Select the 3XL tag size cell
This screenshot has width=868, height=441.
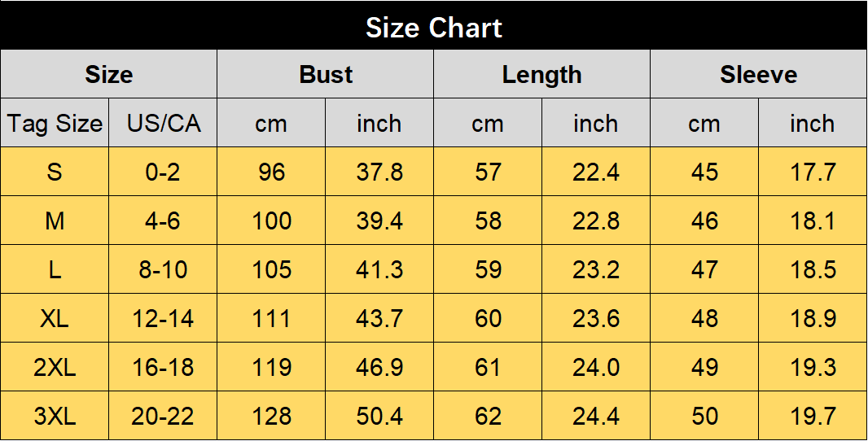55,416
